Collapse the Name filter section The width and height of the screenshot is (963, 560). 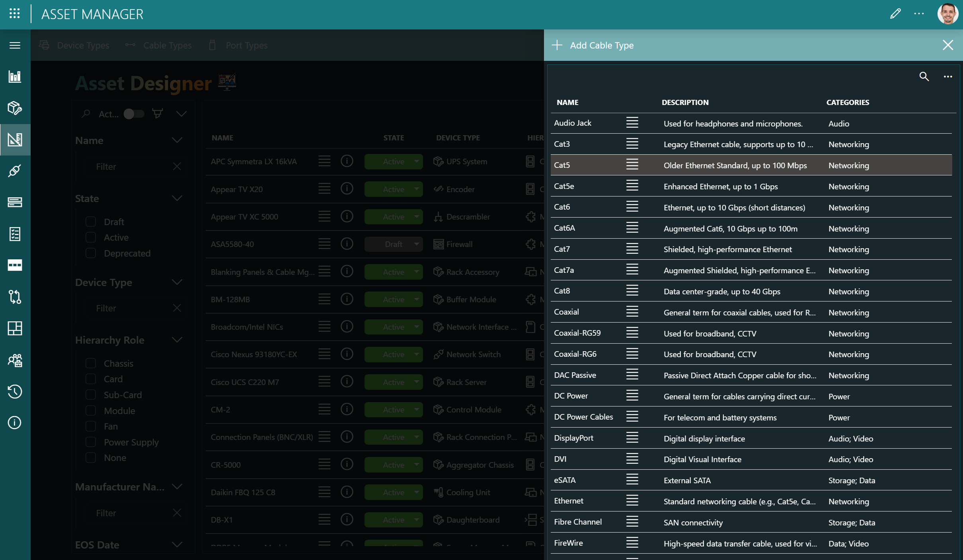[x=177, y=140]
